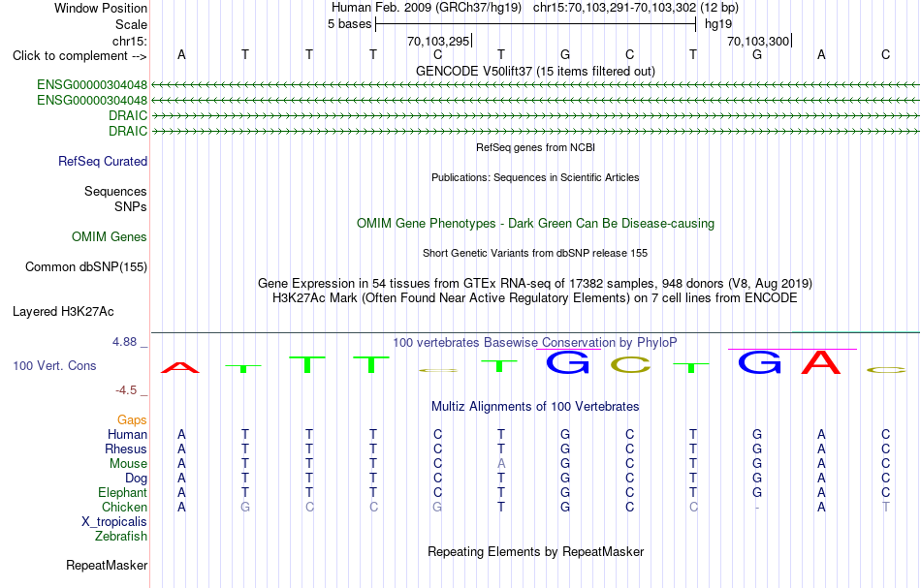Click the hg19 label beside the scale bar
Image resolution: width=921 pixels, height=588 pixels.
click(718, 24)
